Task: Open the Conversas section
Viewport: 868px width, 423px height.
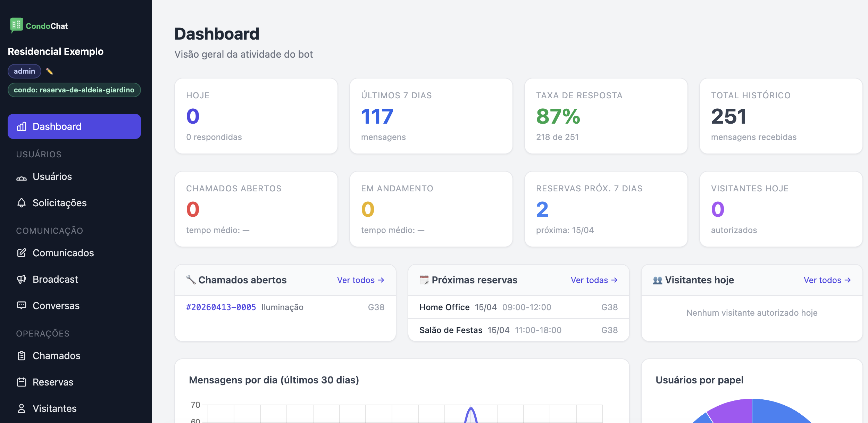Action: point(74,306)
